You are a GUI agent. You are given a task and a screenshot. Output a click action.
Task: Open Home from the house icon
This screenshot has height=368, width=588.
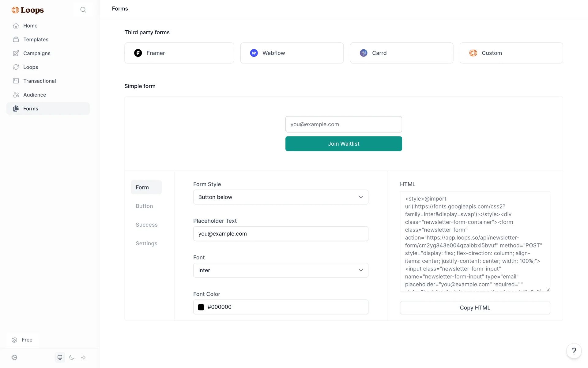coord(16,26)
